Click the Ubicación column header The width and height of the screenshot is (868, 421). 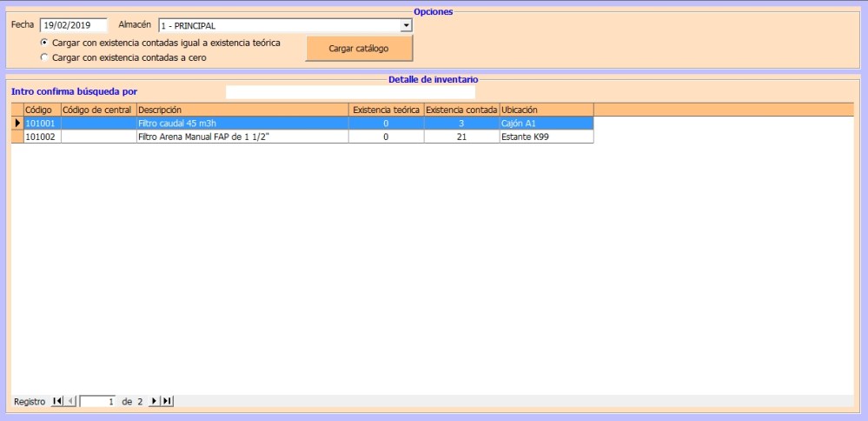(x=546, y=110)
